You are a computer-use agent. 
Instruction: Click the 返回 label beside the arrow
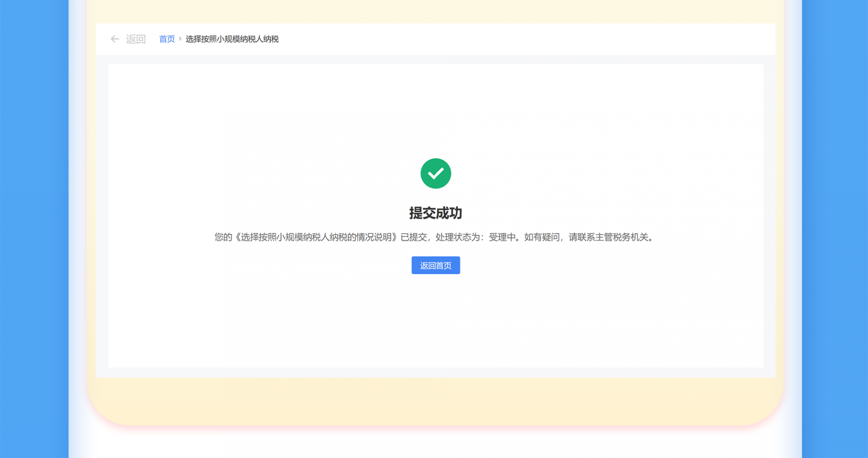pos(136,39)
